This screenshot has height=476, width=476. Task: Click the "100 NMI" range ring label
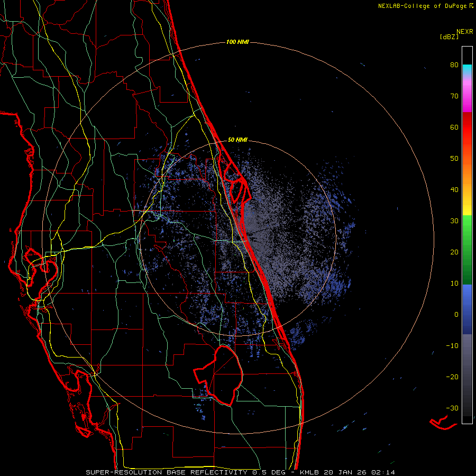tap(237, 42)
